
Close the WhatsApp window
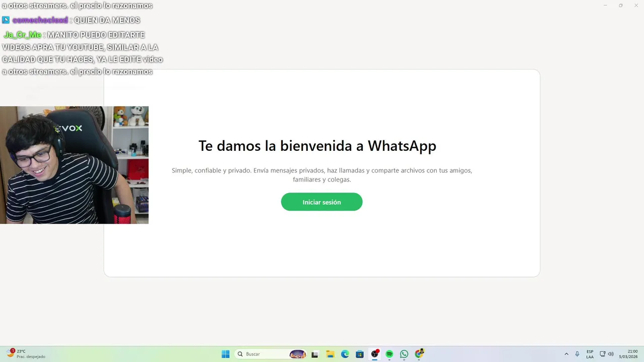click(x=635, y=6)
